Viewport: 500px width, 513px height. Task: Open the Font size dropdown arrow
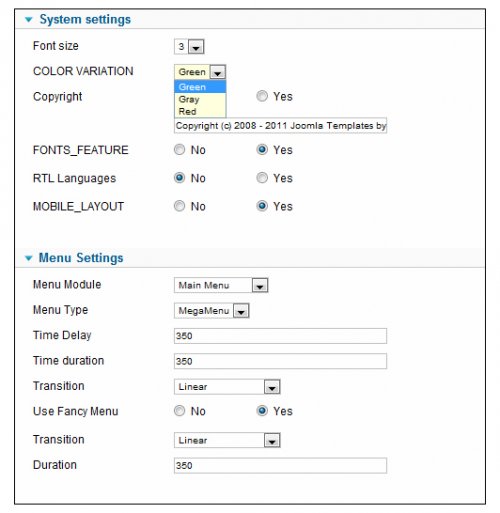point(196,47)
